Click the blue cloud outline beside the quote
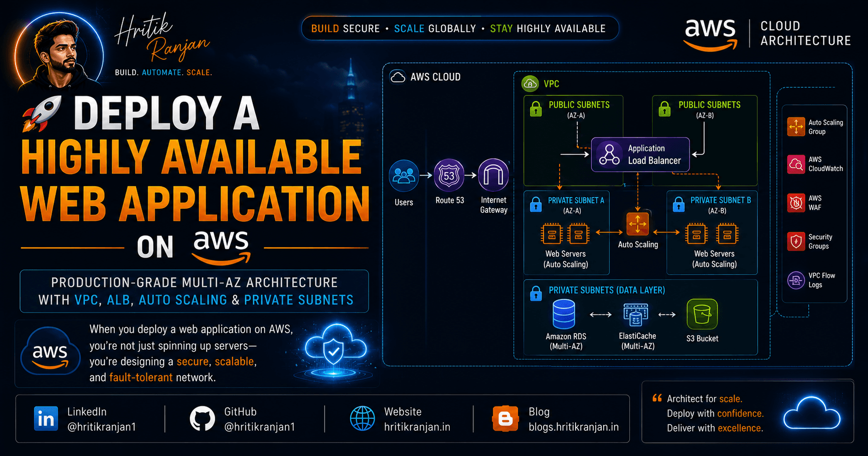Image resolution: width=868 pixels, height=456 pixels. tap(812, 413)
